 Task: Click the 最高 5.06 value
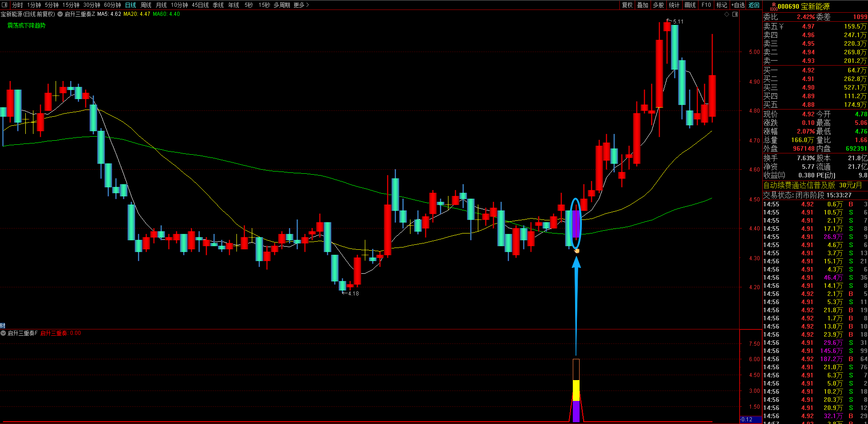pos(861,123)
